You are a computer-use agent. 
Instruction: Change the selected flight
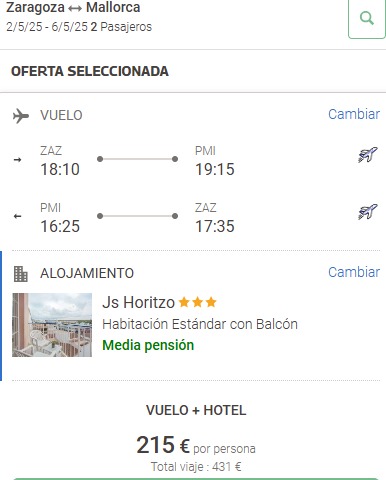pyautogui.click(x=354, y=114)
